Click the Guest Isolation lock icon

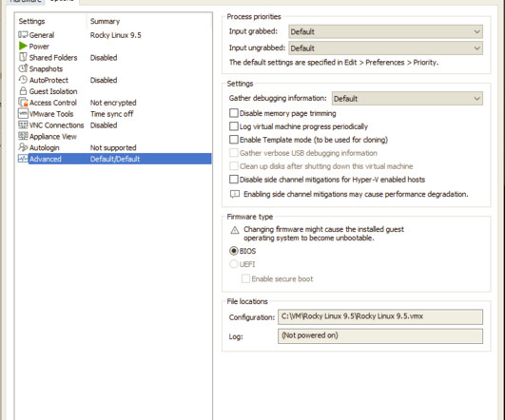click(23, 91)
